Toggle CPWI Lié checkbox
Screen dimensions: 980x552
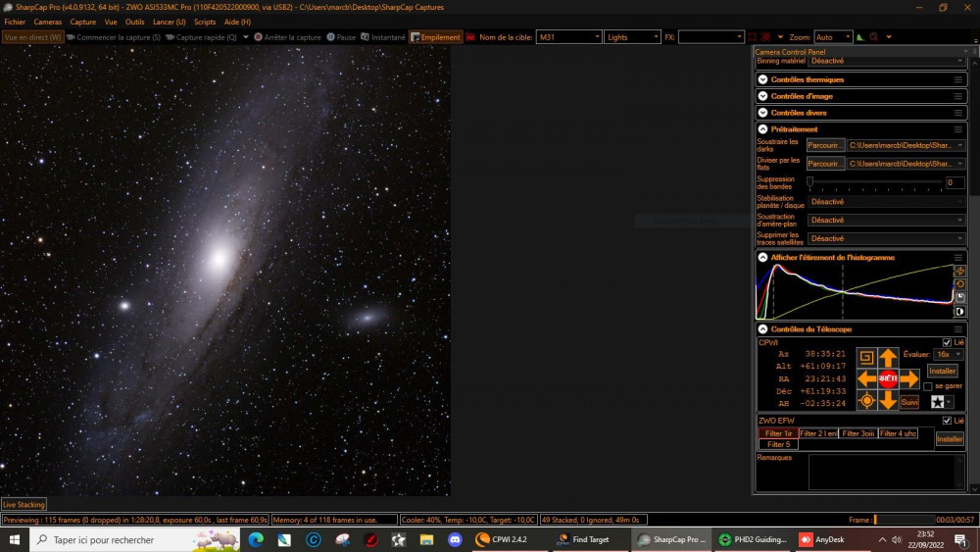pos(947,342)
